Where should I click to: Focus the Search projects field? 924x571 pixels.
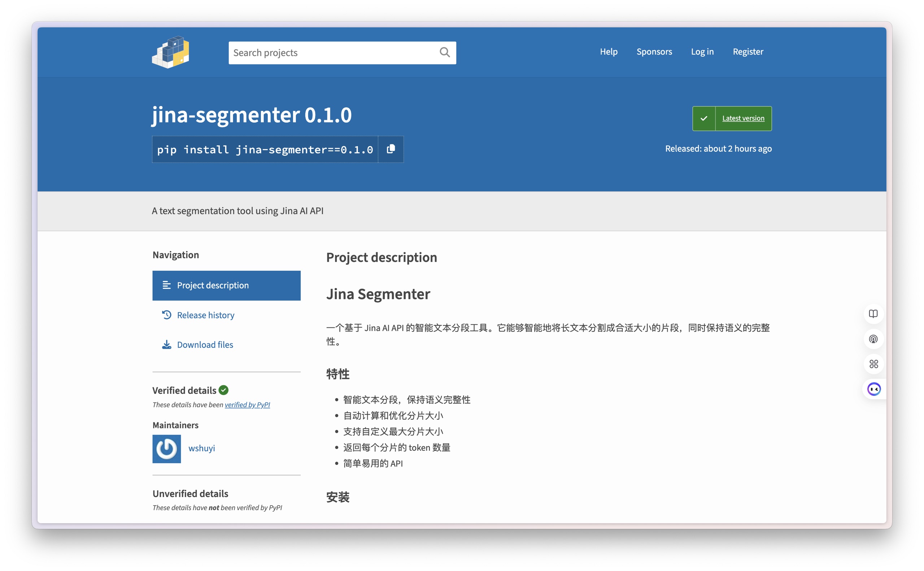point(332,53)
